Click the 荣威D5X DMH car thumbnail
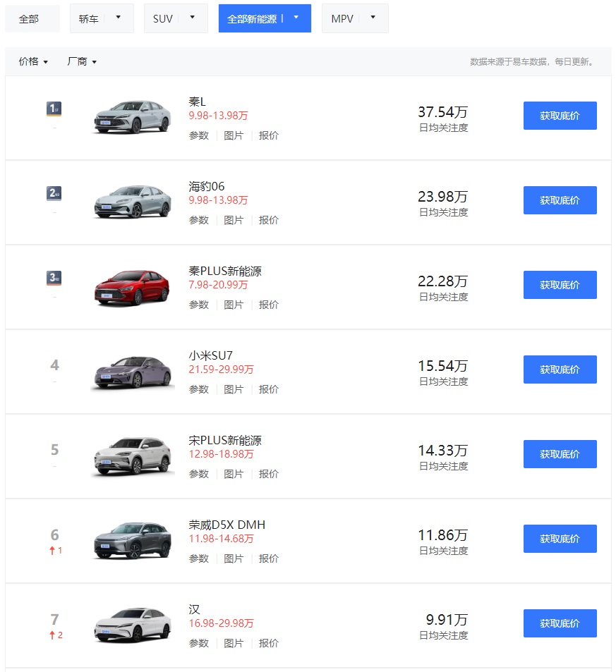 [133, 541]
